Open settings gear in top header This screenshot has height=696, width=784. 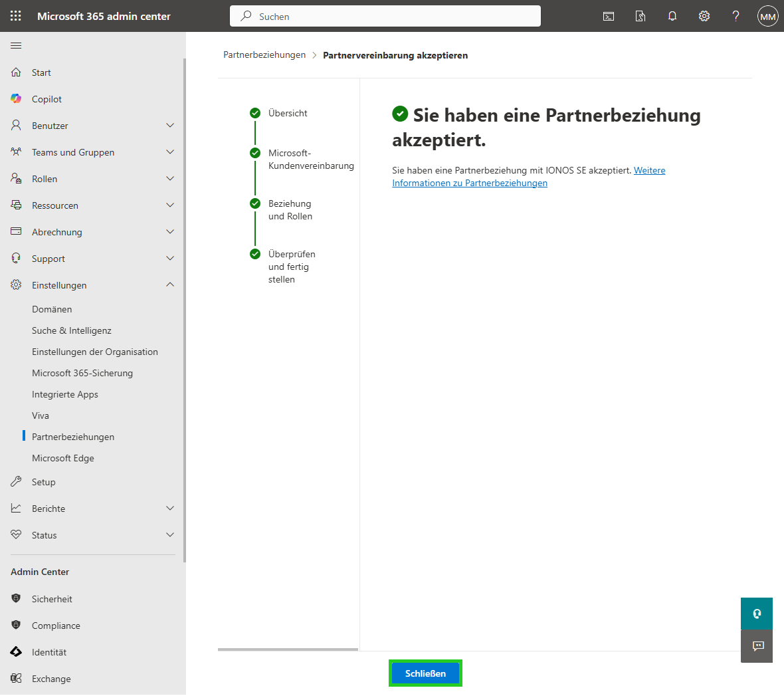tap(704, 17)
